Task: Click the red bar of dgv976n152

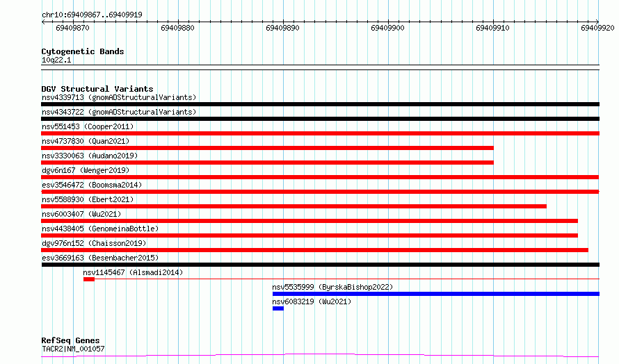Action: point(314,250)
